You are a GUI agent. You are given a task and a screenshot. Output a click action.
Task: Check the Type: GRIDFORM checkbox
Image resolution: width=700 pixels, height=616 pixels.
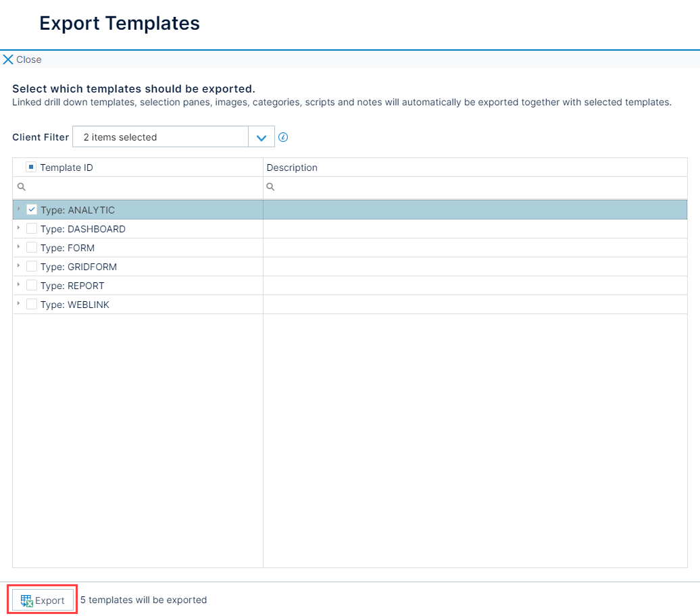pos(31,266)
